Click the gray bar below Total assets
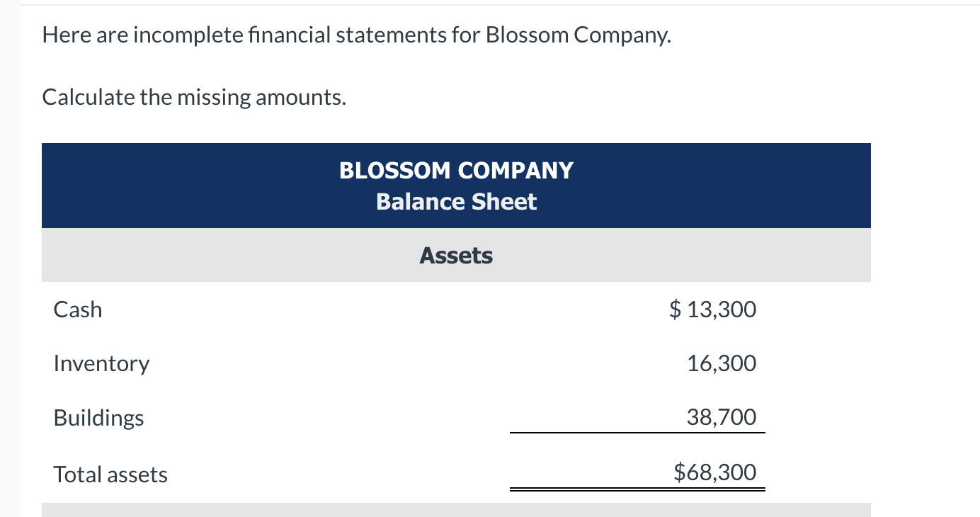The height and width of the screenshot is (517, 980). pyautogui.click(x=456, y=510)
